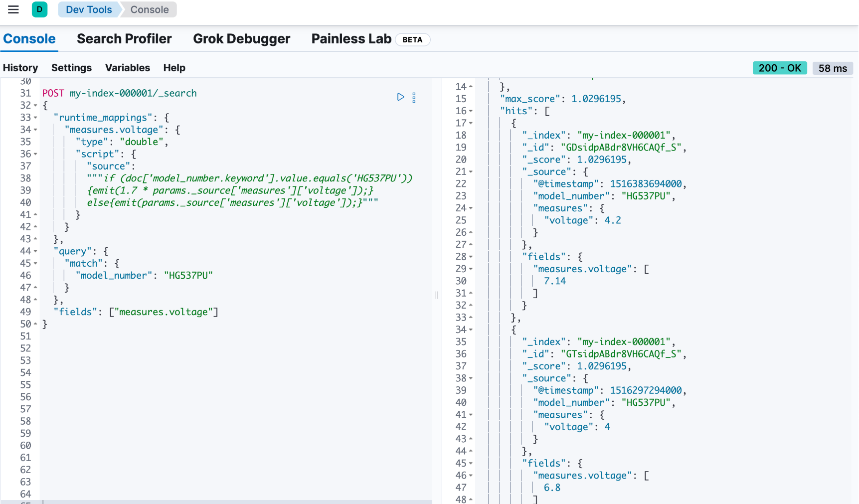Collapse fields object at response line 28
Viewport: 859px width, 504px height.
471,257
